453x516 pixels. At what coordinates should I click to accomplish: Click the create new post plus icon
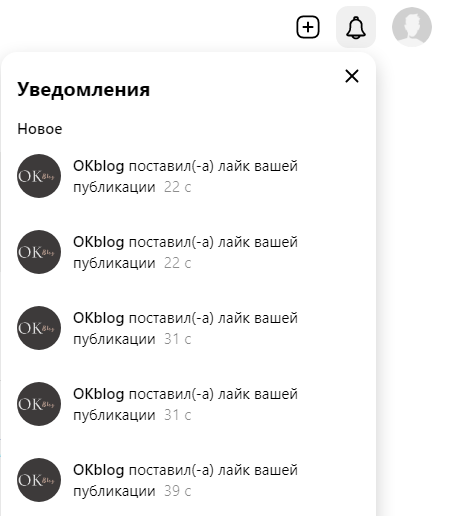[x=308, y=27]
